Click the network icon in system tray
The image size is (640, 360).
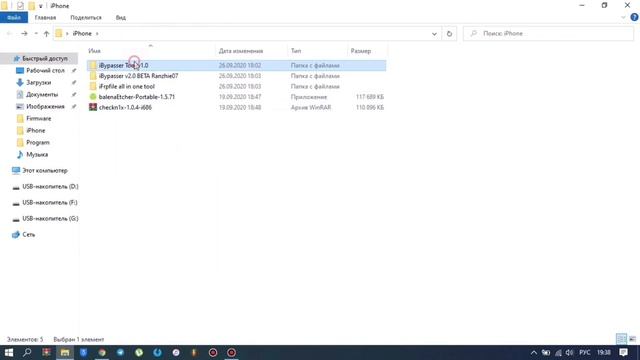(558, 353)
